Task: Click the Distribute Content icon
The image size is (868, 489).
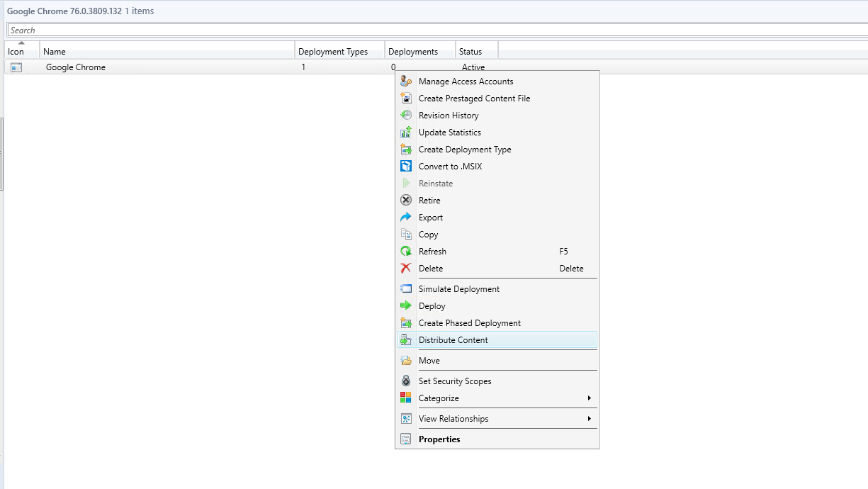Action: [406, 340]
